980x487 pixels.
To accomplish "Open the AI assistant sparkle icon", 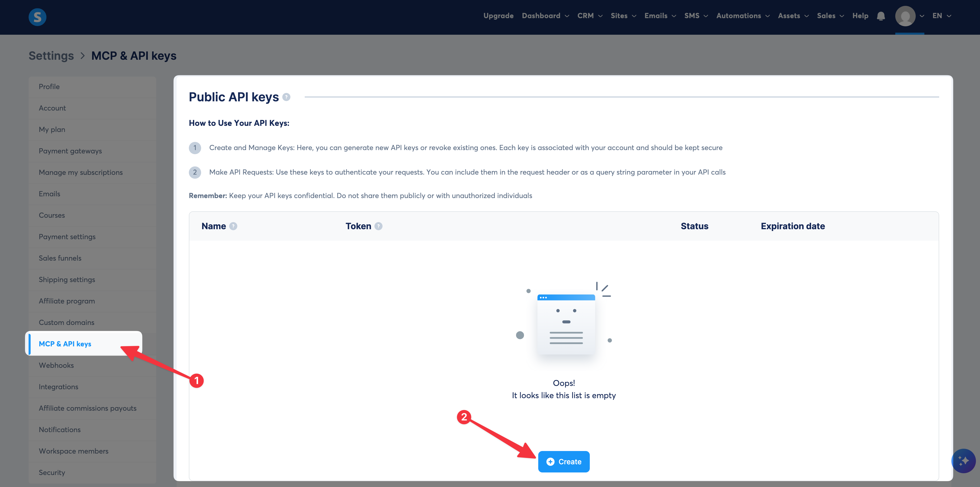I will (x=963, y=461).
